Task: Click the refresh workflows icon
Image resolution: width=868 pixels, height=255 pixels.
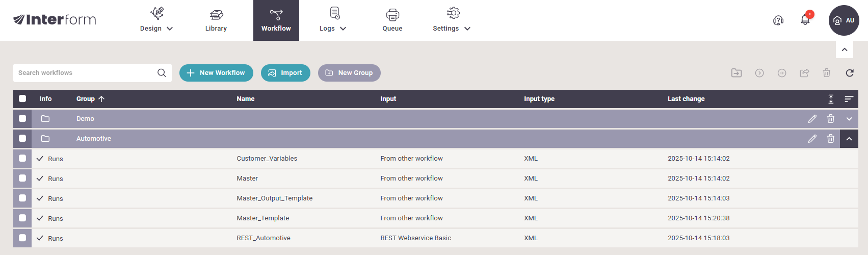Action: (x=849, y=73)
